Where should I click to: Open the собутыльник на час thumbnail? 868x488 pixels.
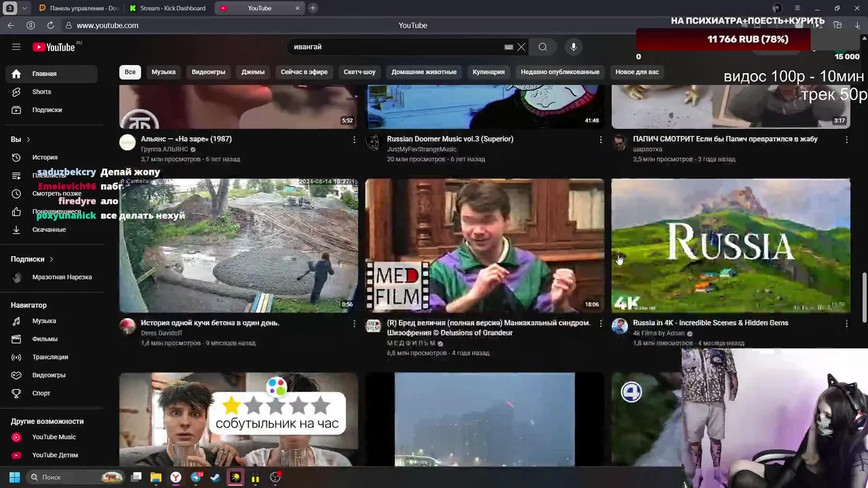(x=239, y=419)
